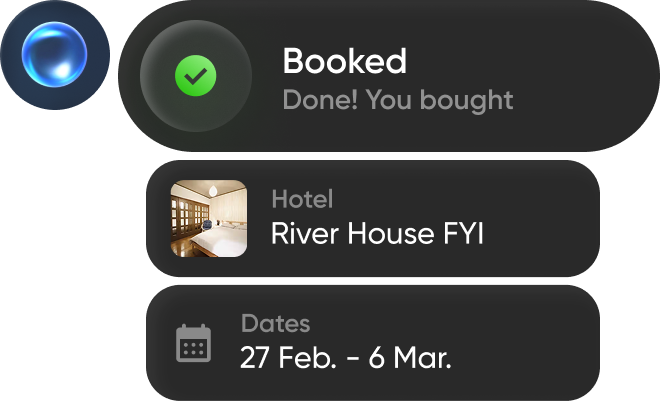This screenshot has height=401, width=660.
Task: Click the "Hotel" label
Action: pyautogui.click(x=302, y=199)
